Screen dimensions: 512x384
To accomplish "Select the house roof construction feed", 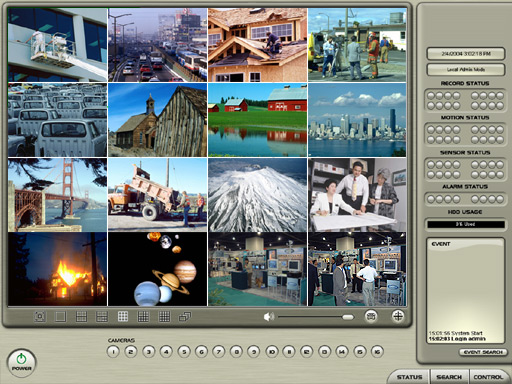I will pos(257,45).
